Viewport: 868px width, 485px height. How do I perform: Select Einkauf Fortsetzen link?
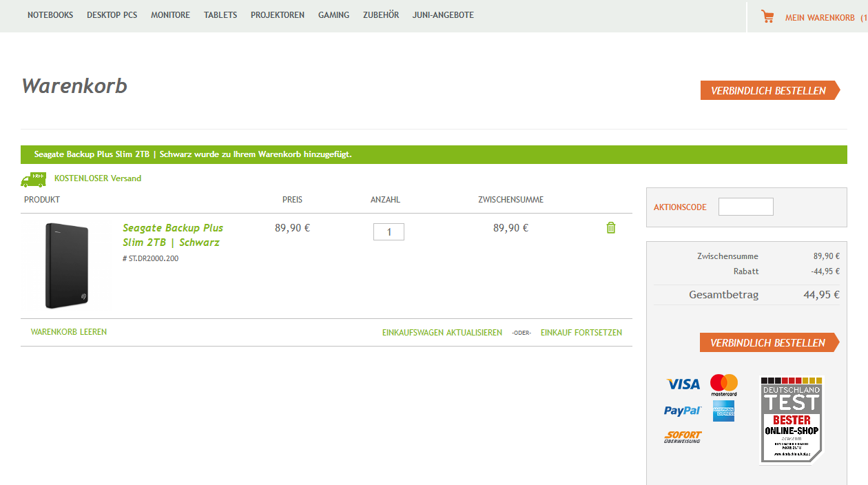point(581,333)
